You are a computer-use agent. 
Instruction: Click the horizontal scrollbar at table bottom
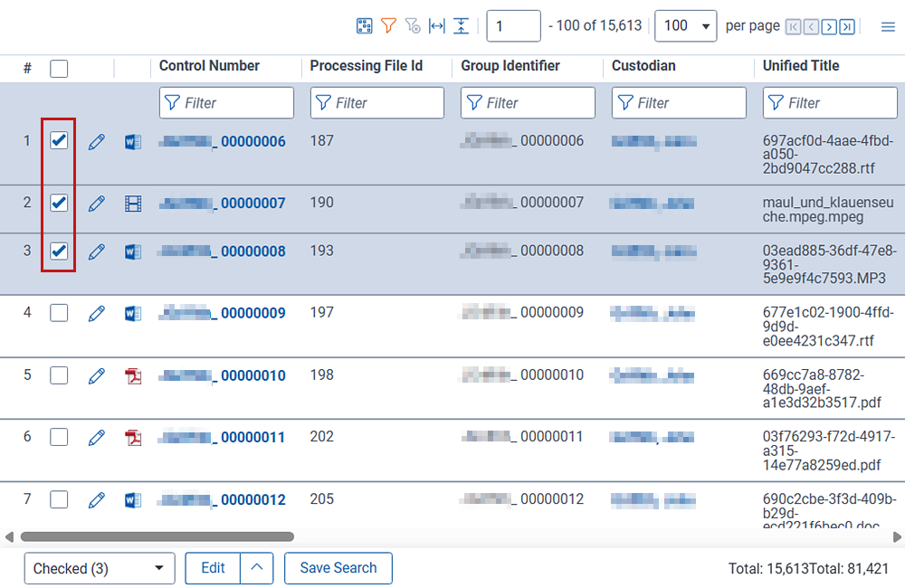click(157, 536)
